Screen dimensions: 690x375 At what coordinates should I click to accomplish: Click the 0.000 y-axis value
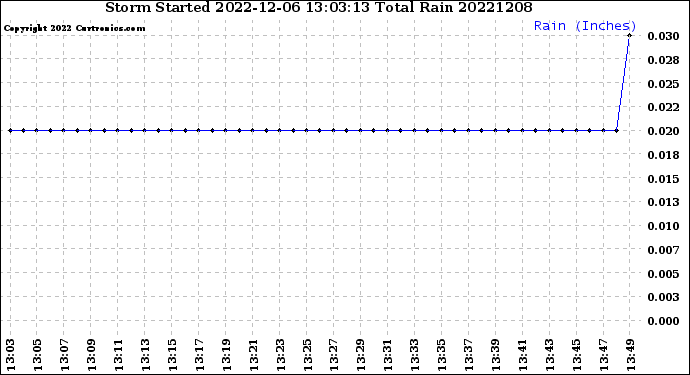(663, 321)
